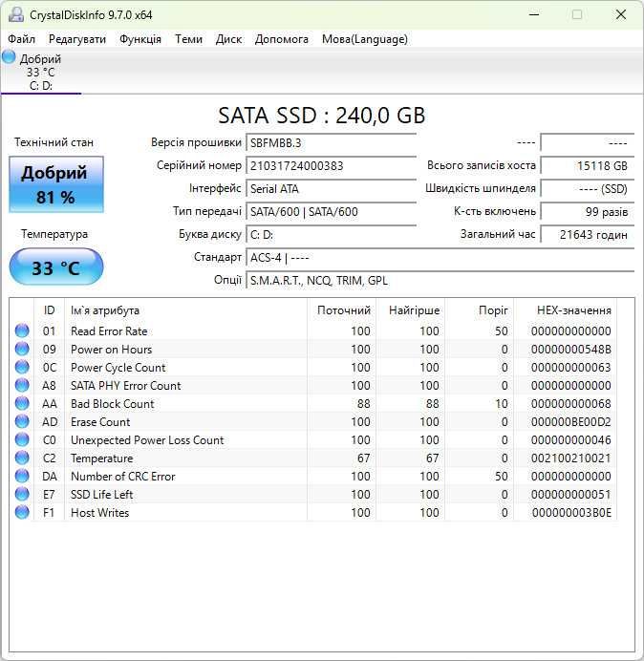Click the spindle speed value ---- (SSD)
This screenshot has height=661, width=644.
pos(587,188)
